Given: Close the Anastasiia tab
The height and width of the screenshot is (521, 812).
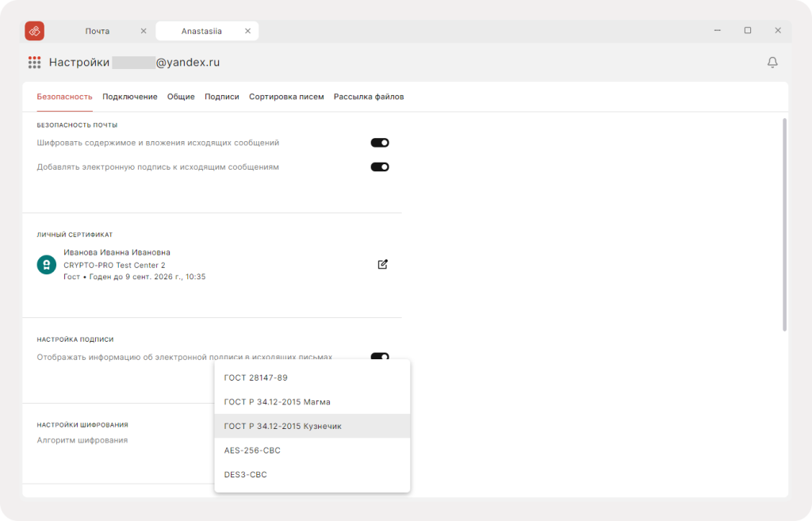Looking at the screenshot, I should tap(247, 31).
